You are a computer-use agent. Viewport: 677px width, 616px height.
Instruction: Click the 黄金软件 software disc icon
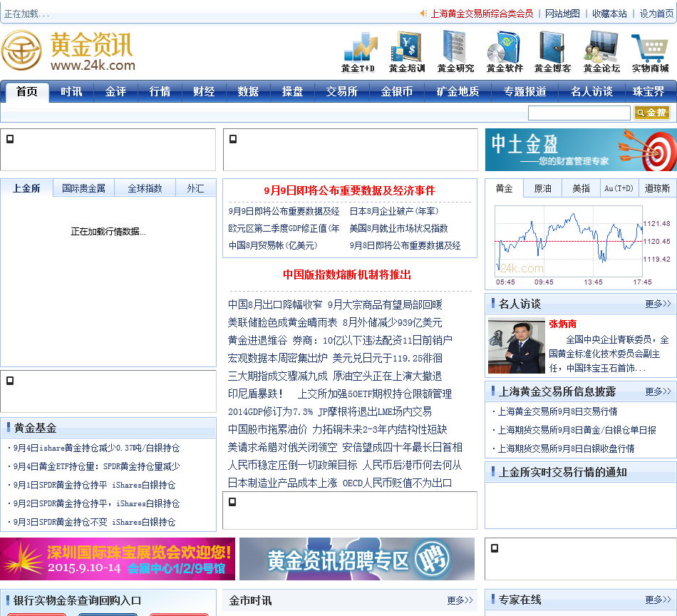(x=504, y=48)
